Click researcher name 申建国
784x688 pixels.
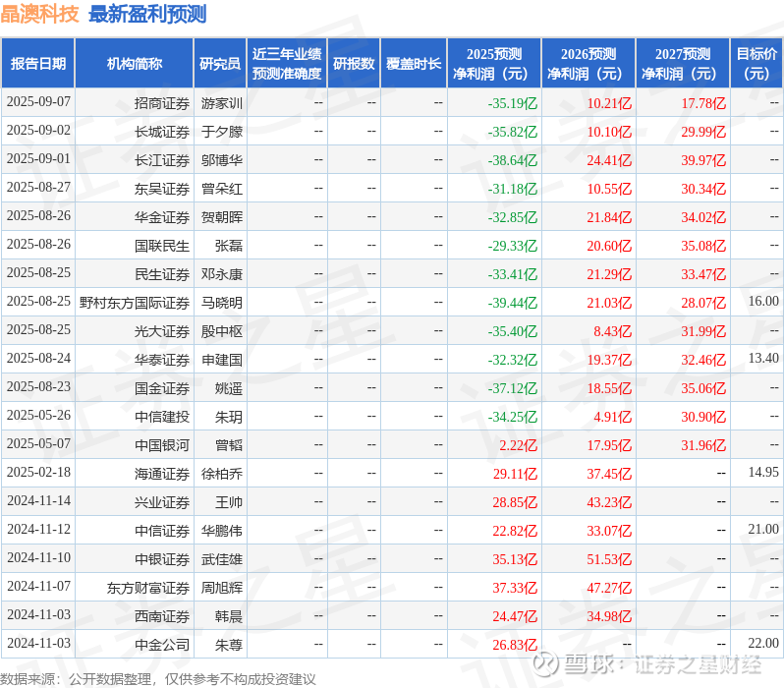click(222, 361)
